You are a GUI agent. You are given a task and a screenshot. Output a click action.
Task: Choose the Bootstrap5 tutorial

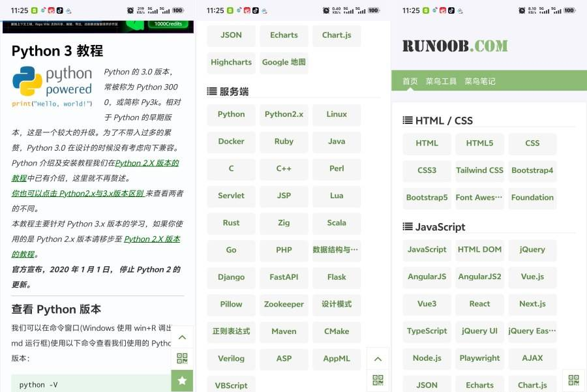click(x=427, y=198)
